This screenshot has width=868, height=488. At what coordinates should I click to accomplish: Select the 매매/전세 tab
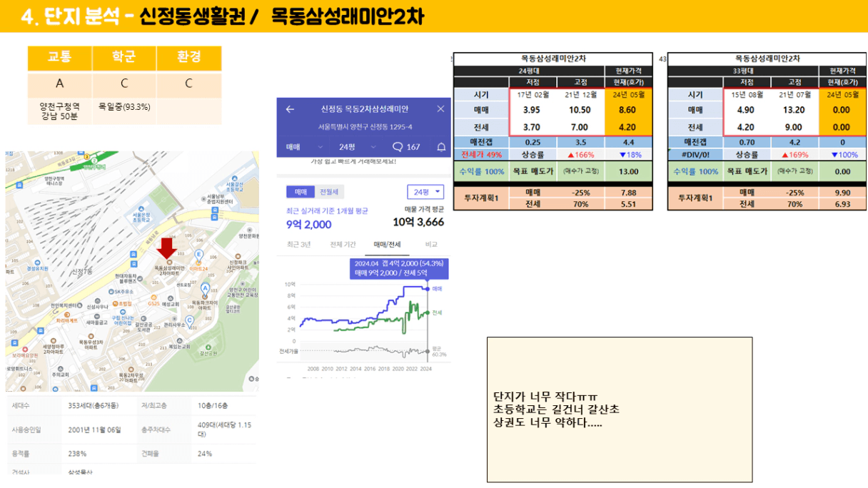point(388,245)
